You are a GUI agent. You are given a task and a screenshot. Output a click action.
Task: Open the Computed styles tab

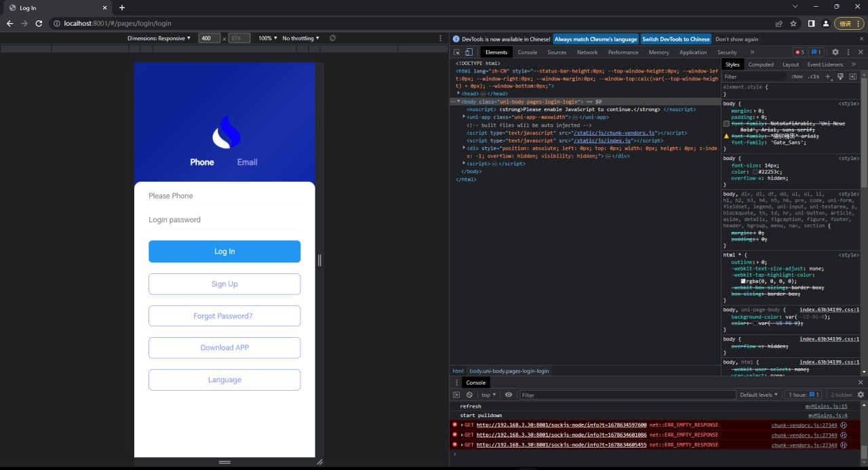pos(760,64)
